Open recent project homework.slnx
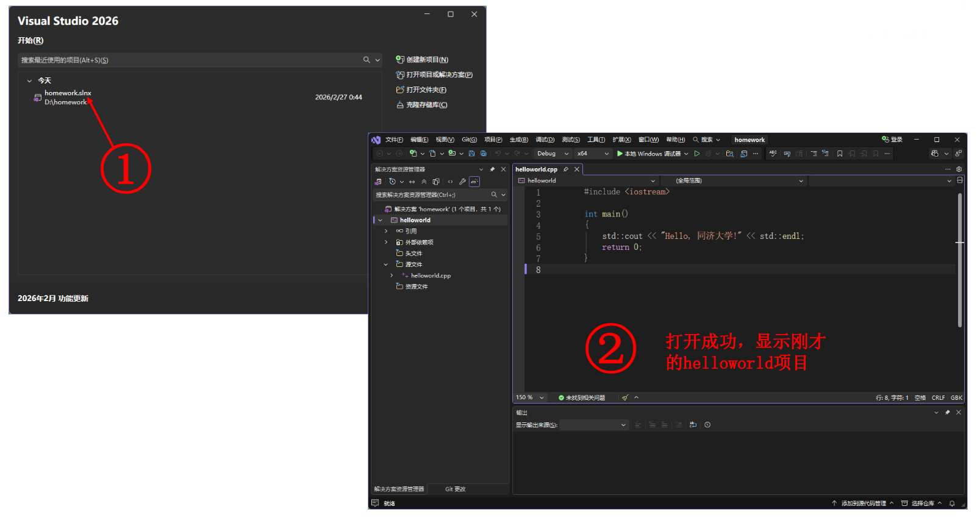The height and width of the screenshot is (526, 980). tap(68, 93)
